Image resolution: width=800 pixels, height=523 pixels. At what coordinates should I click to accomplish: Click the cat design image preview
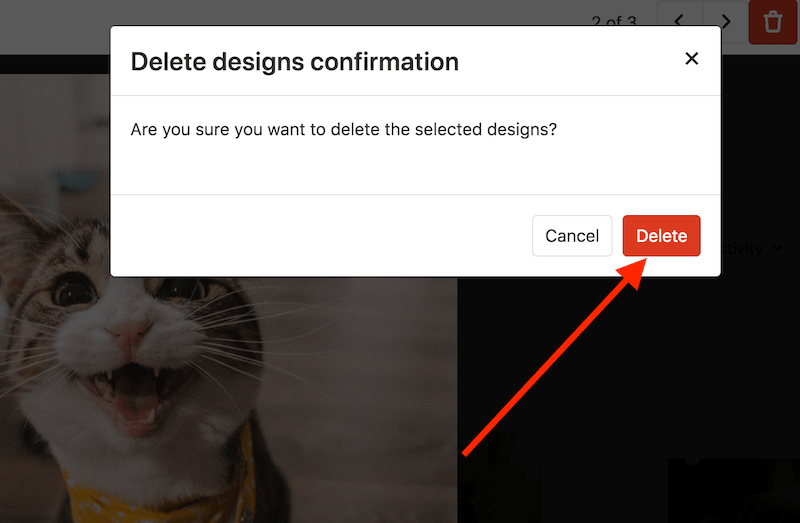(x=230, y=400)
